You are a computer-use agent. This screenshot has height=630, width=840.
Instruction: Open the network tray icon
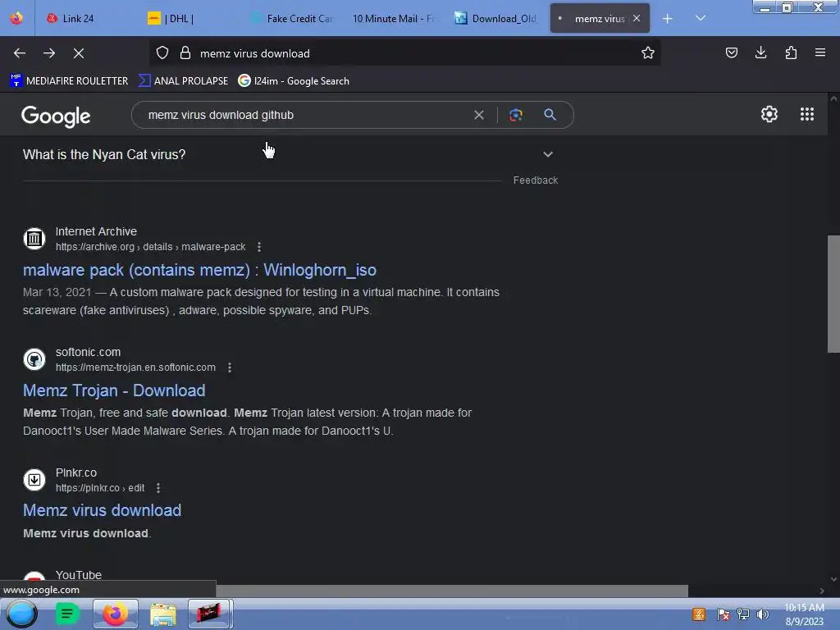pos(743,614)
